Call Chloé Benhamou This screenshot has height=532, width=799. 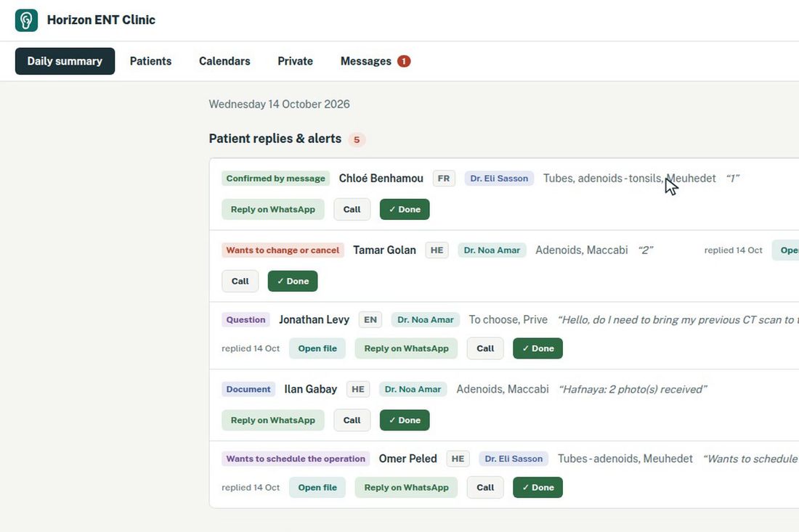coord(352,209)
